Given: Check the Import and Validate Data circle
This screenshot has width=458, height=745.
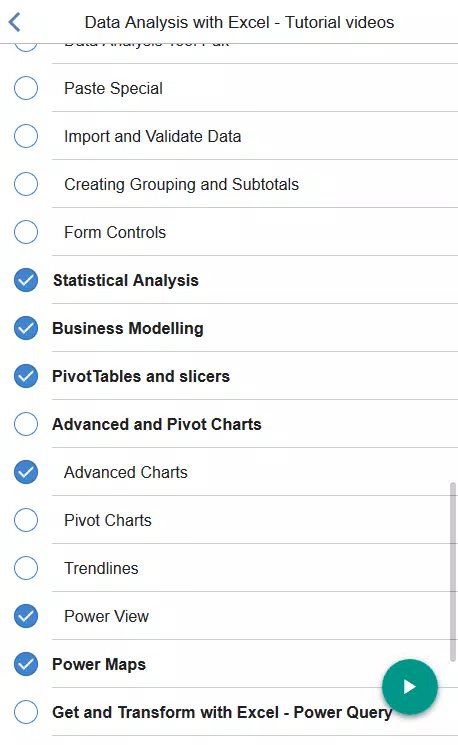Looking at the screenshot, I should click(x=26, y=136).
